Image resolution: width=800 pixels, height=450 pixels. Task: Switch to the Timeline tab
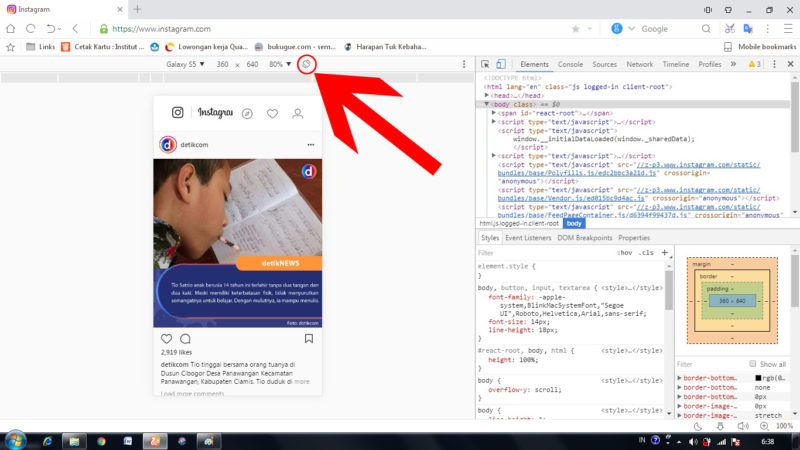point(676,64)
